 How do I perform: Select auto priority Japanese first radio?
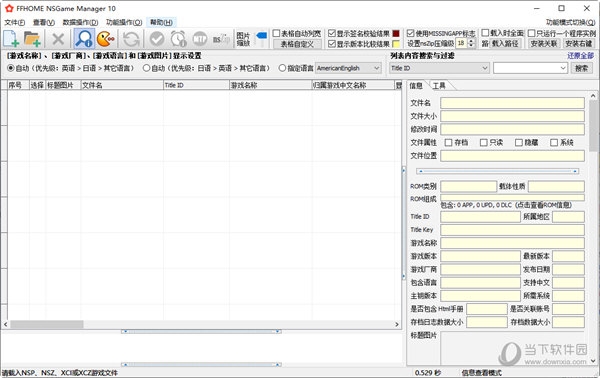pos(146,68)
